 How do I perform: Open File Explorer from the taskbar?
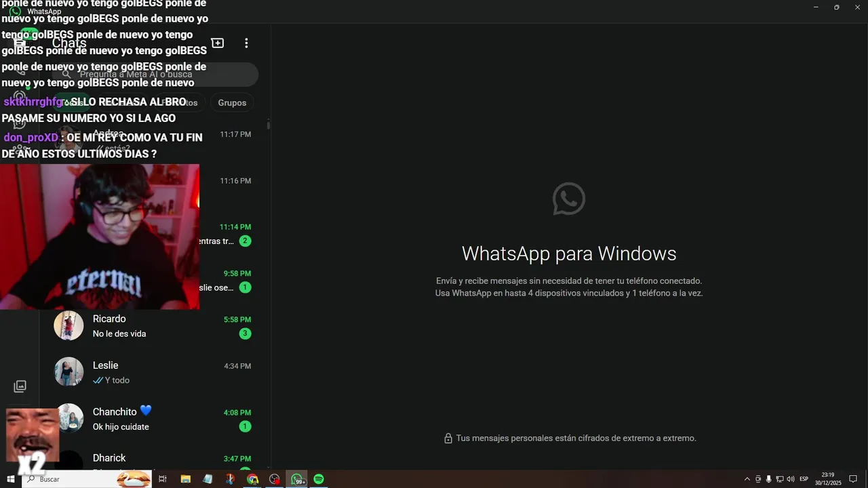click(x=185, y=479)
